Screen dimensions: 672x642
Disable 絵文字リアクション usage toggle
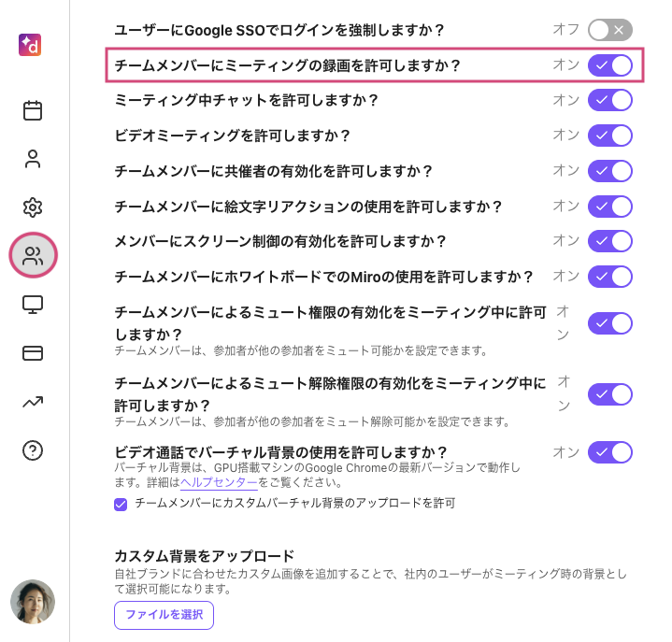tap(610, 207)
